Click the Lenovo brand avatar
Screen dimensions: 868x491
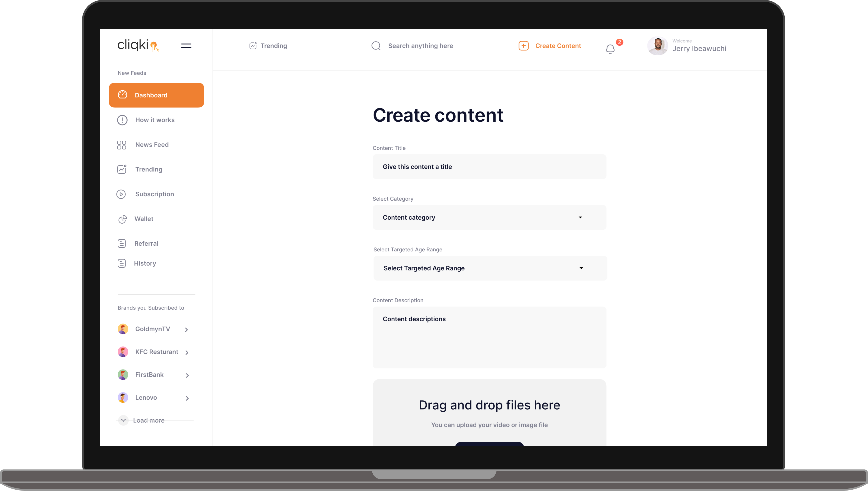pyautogui.click(x=123, y=398)
